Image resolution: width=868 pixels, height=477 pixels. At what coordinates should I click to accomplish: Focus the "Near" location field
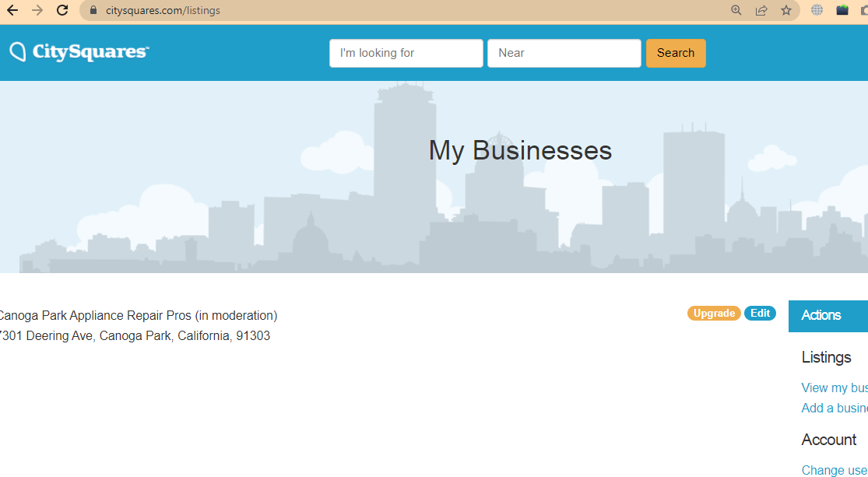(x=564, y=53)
